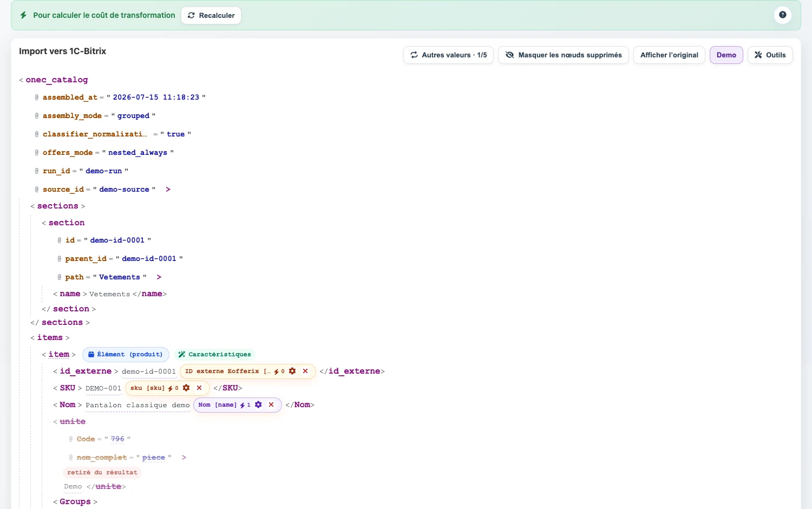The width and height of the screenshot is (812, 509).
Task: Click the "retiré du résultat" badge
Action: (102, 472)
